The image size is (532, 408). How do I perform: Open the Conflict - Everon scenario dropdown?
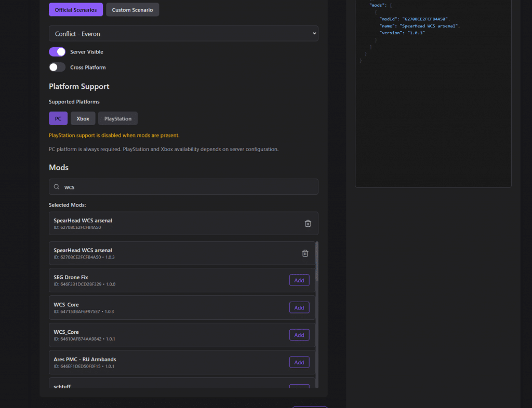point(183,33)
